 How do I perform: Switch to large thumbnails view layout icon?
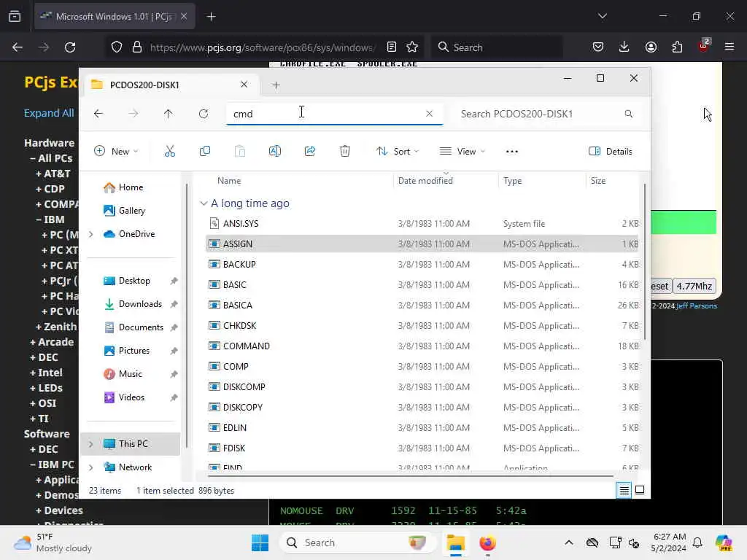[640, 490]
